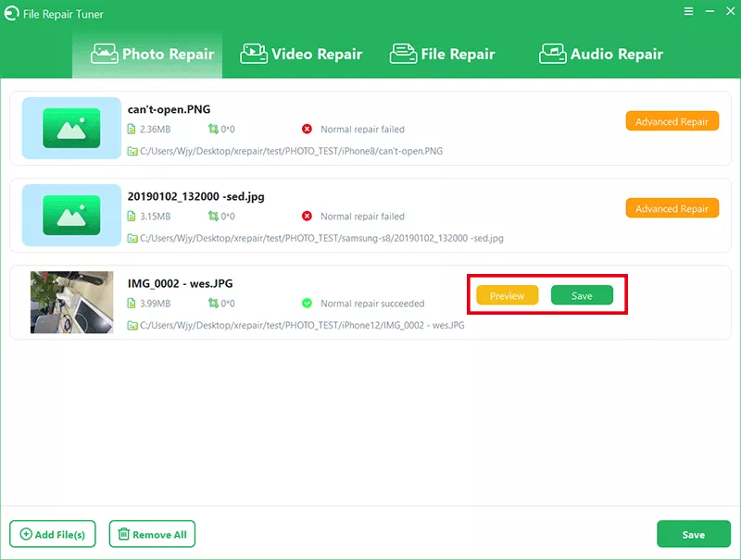
Task: Click the 'Normal repair succeeded' status text
Action: click(372, 303)
